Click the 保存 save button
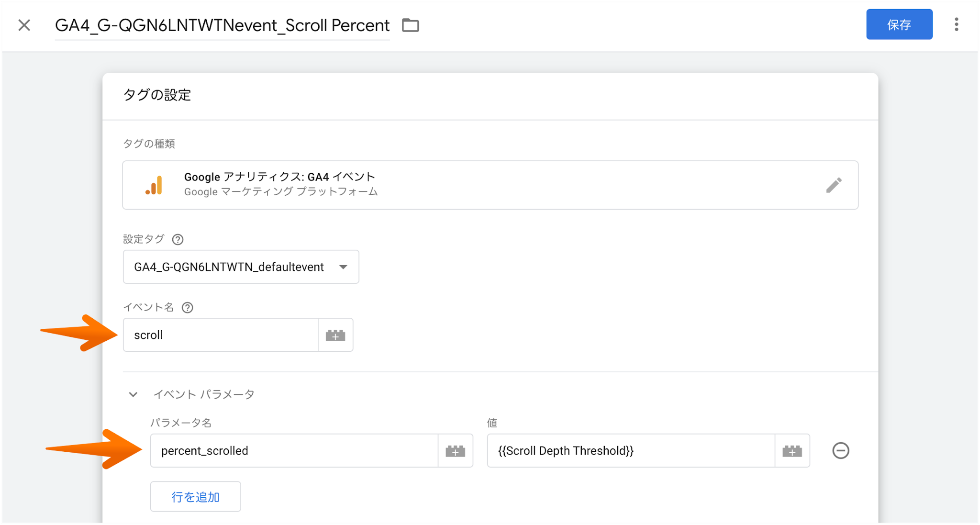The width and height of the screenshot is (980, 525). tap(899, 24)
